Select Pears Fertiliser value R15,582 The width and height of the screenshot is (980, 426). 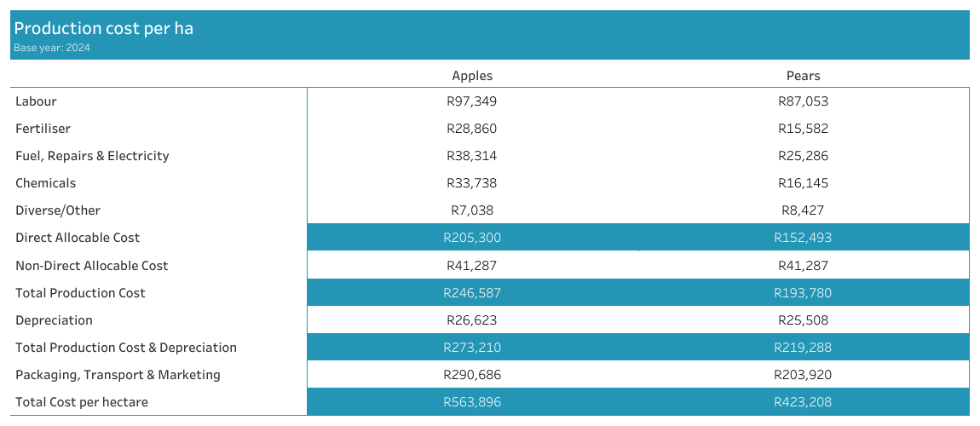[803, 129]
